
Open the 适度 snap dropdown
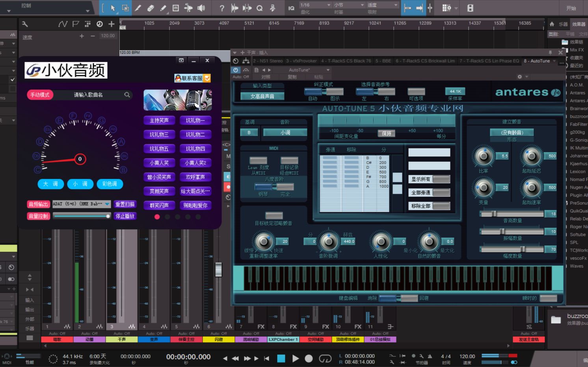pos(382,5)
